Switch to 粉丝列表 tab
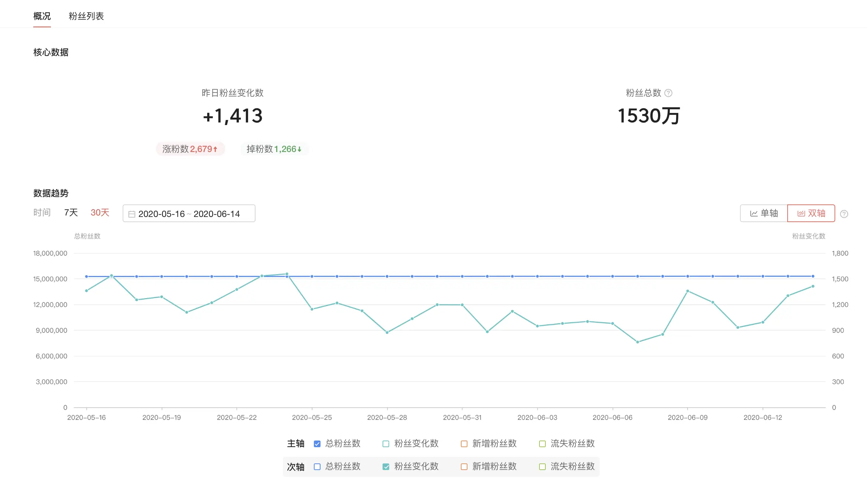 86,16
